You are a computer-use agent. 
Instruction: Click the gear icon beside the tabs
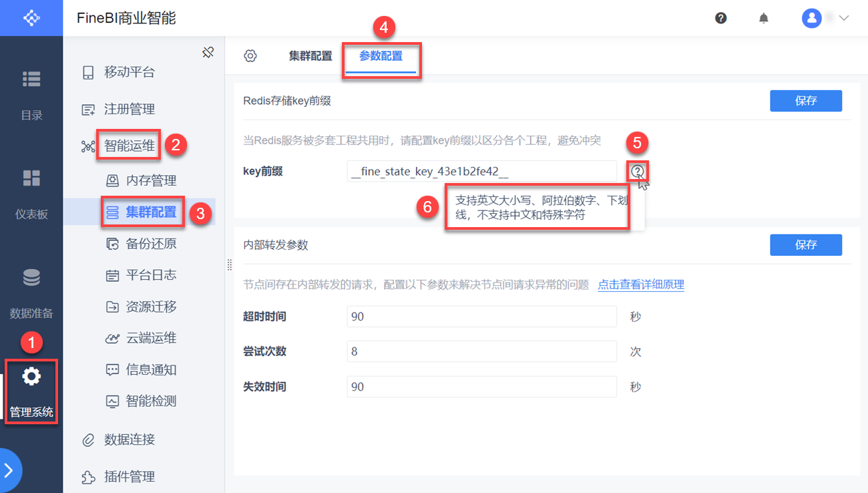pyautogui.click(x=250, y=56)
